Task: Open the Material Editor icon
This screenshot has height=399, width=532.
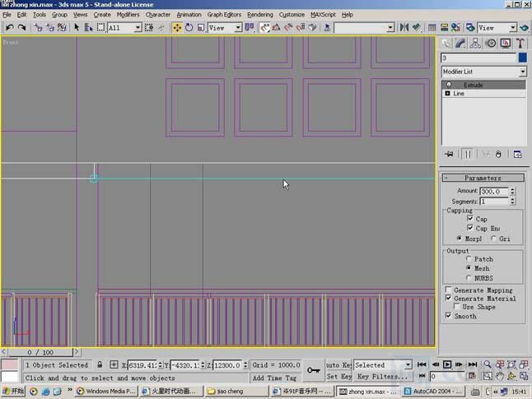Action: (455, 27)
